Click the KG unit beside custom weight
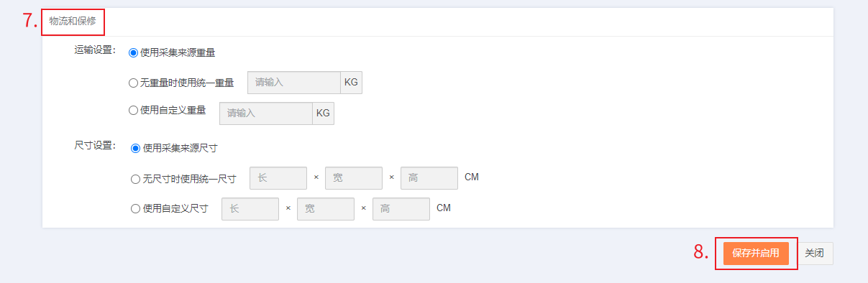 click(x=324, y=113)
